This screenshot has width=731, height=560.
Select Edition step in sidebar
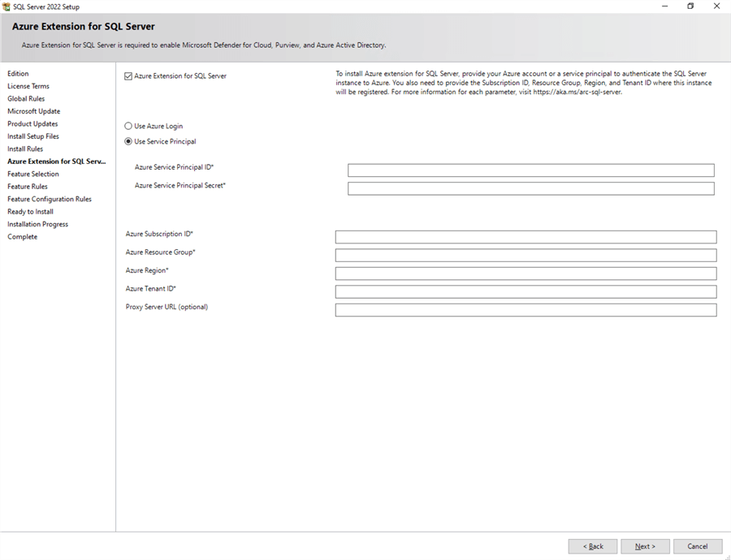[x=18, y=74]
